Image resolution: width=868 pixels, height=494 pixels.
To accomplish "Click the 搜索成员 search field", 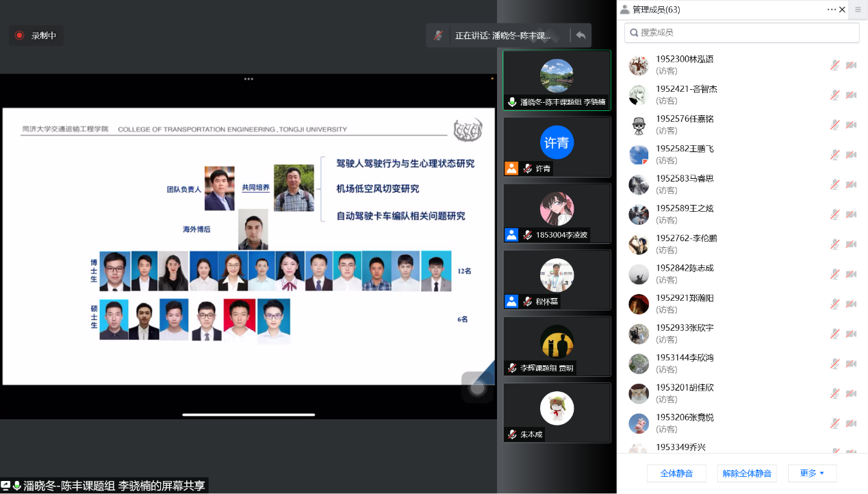I will click(742, 33).
